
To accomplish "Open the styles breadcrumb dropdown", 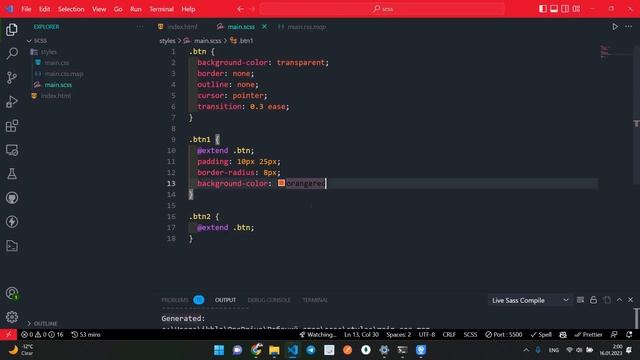I will tap(167, 40).
